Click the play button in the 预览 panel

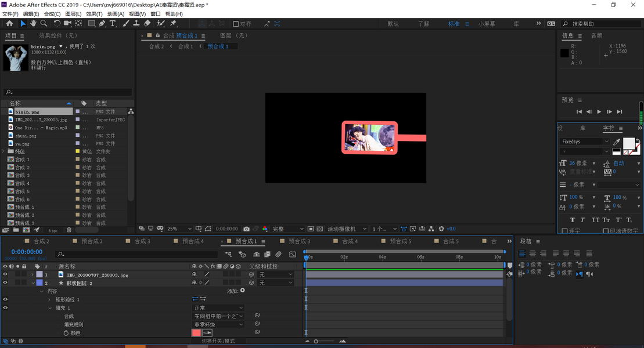pyautogui.click(x=599, y=111)
